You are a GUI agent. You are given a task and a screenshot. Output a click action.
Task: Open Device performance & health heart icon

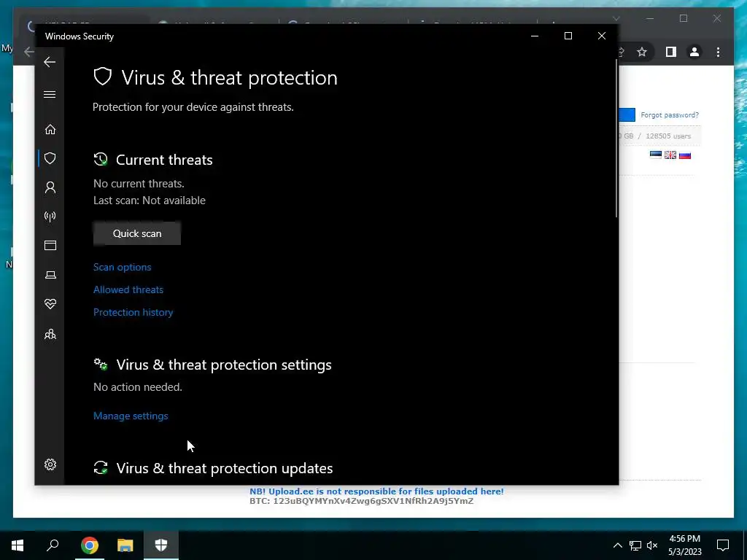click(50, 304)
